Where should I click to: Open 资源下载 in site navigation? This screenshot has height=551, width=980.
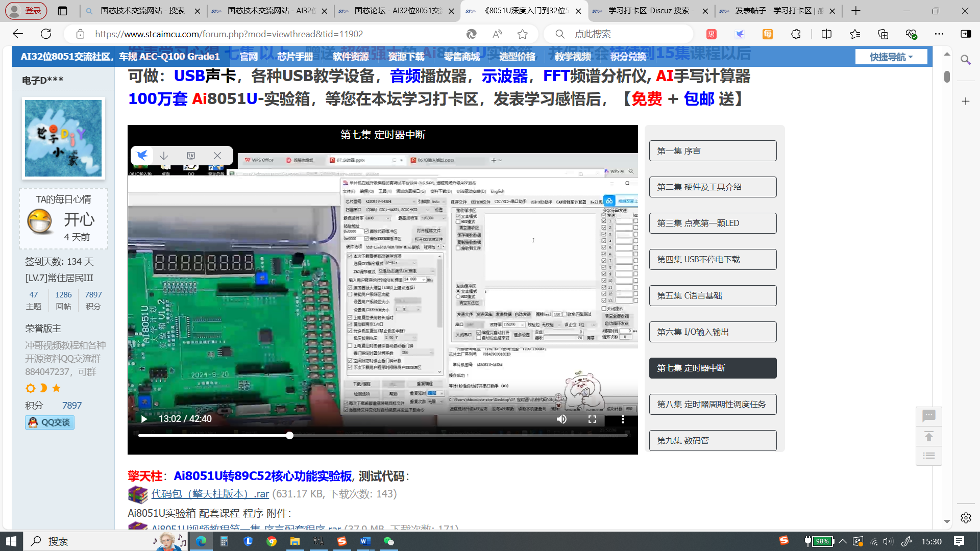tap(406, 57)
